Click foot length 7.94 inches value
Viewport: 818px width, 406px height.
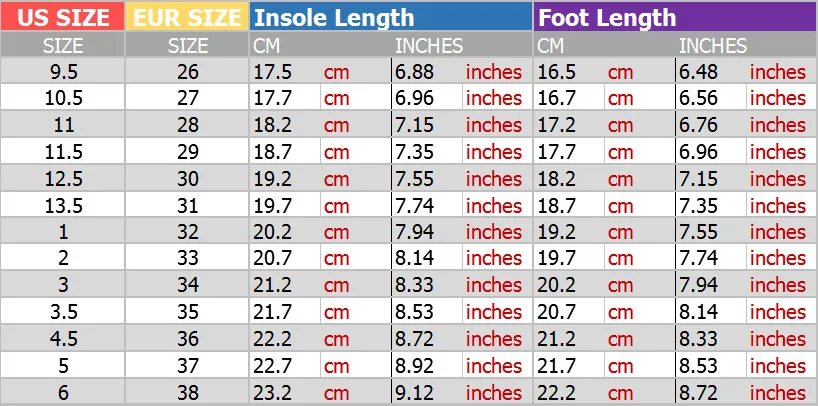coord(698,286)
